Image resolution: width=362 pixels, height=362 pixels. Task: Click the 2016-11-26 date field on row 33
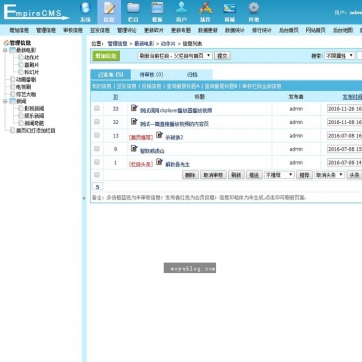pos(345,109)
